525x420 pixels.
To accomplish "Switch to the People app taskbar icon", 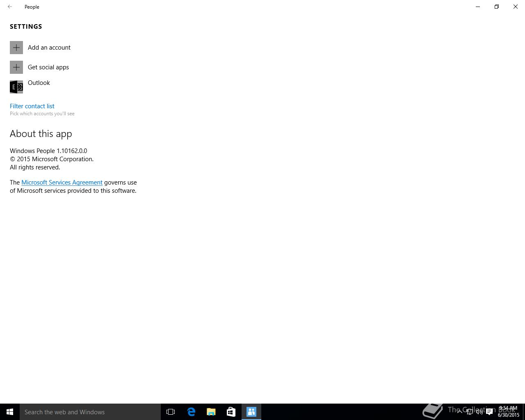I will [x=251, y=412].
